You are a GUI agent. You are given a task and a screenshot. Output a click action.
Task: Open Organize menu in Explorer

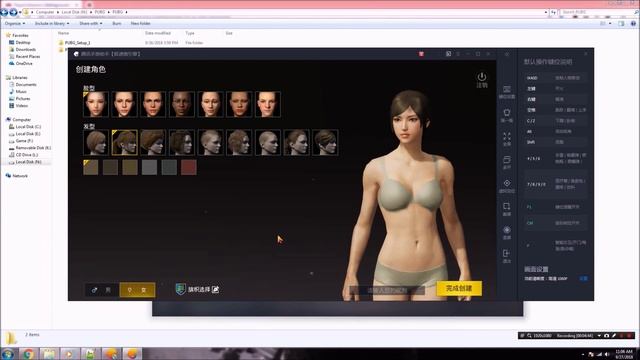[15, 24]
